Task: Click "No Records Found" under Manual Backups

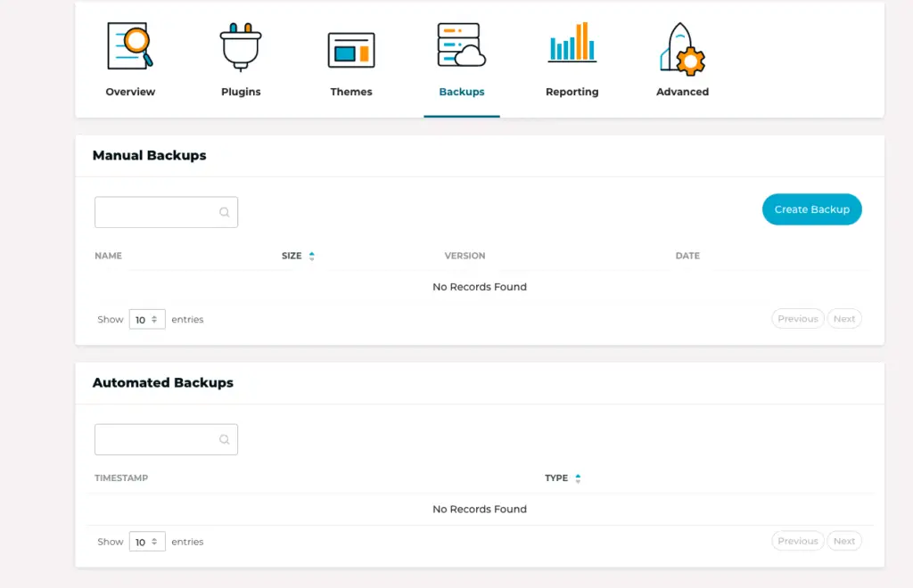Action: pyautogui.click(x=480, y=287)
